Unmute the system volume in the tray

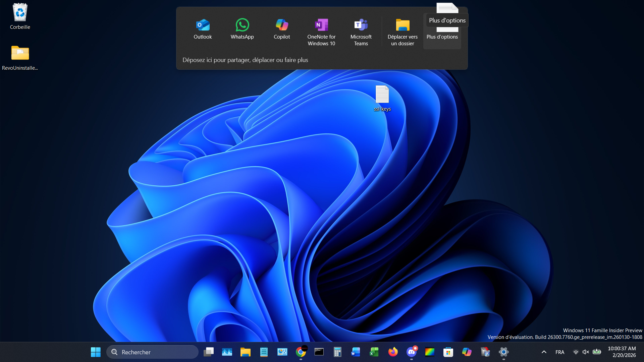point(586,352)
